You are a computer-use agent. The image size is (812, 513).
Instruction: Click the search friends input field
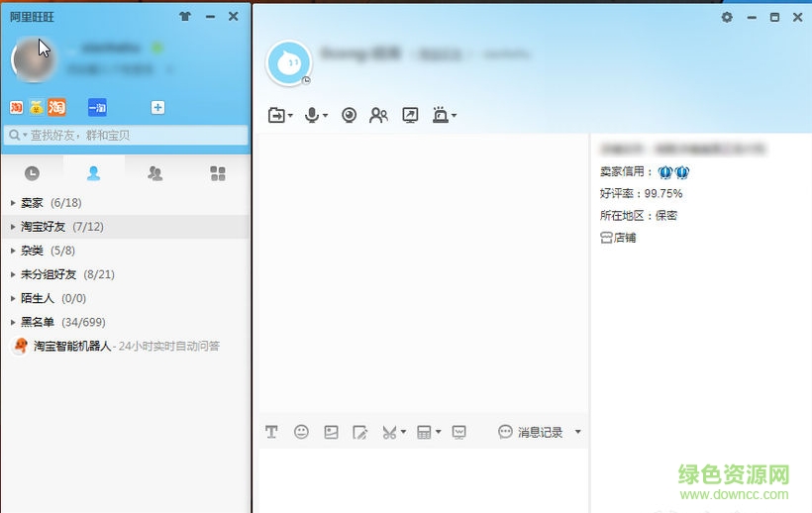point(126,136)
